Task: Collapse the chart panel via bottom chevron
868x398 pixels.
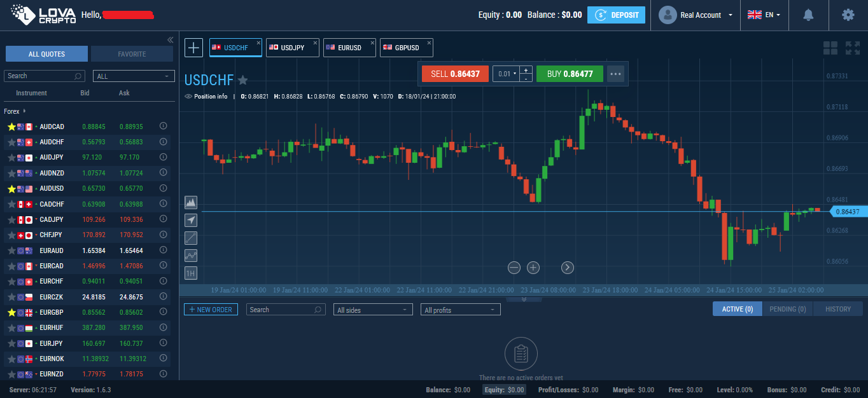Action: [523, 299]
